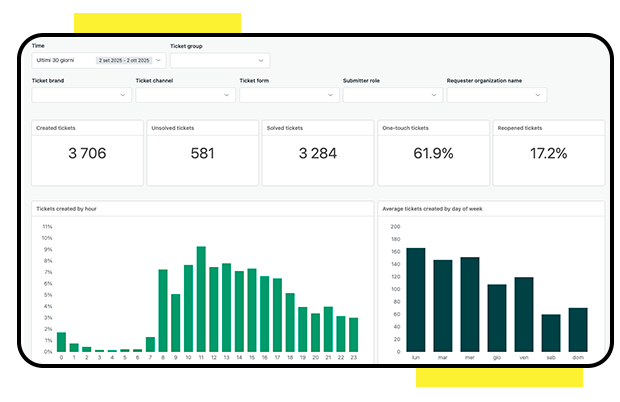The height and width of the screenshot is (402, 620).
Task: Expand the Submitter role filter
Action: [x=392, y=95]
